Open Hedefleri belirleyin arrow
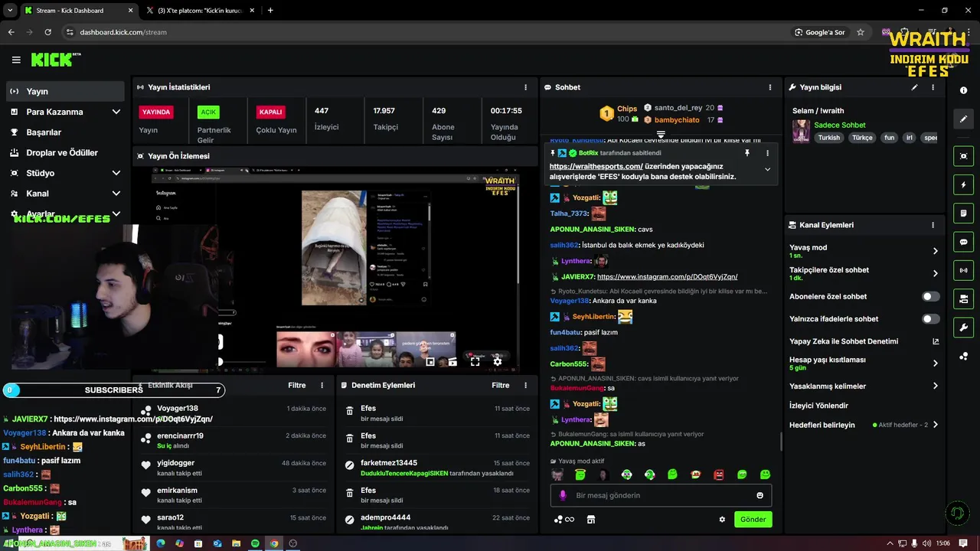The width and height of the screenshot is (980, 551). pyautogui.click(x=935, y=425)
